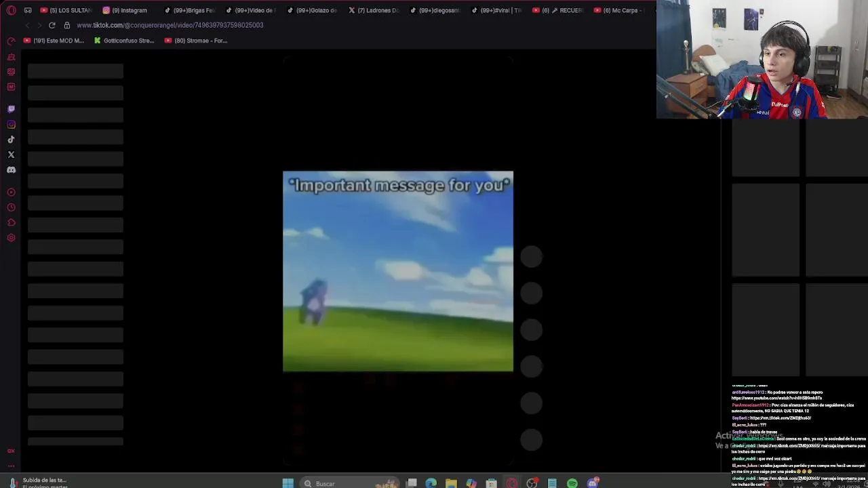Open the Twitch sidebar icon

[x=11, y=109]
